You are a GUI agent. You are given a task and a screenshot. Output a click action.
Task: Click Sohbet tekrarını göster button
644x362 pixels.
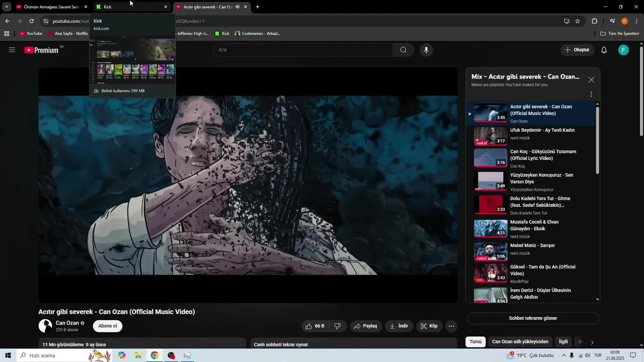pyautogui.click(x=533, y=318)
